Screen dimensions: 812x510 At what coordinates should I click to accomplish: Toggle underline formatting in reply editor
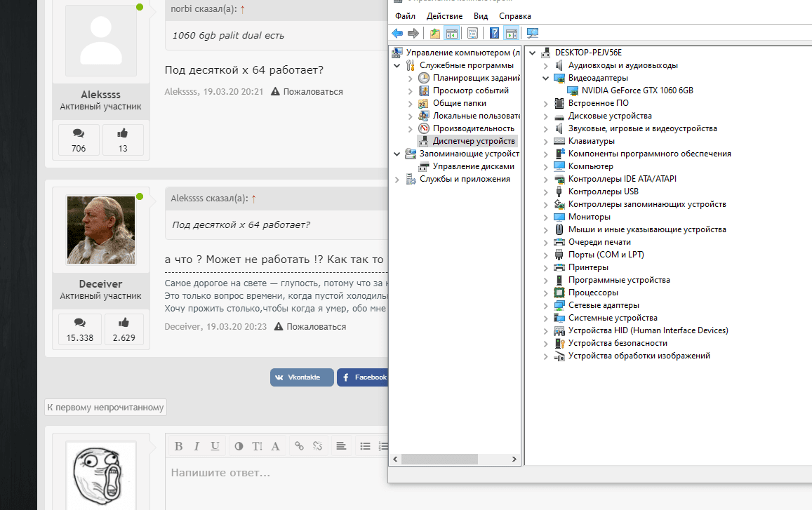point(215,445)
